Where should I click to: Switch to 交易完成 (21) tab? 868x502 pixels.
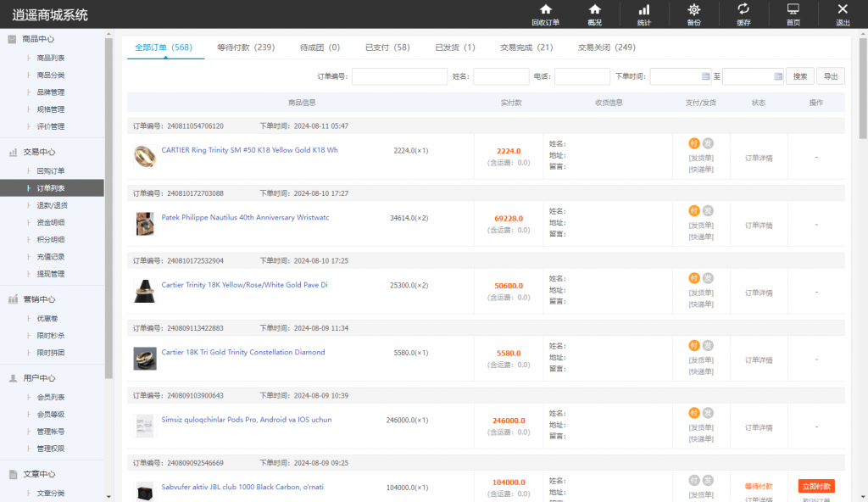coord(526,47)
